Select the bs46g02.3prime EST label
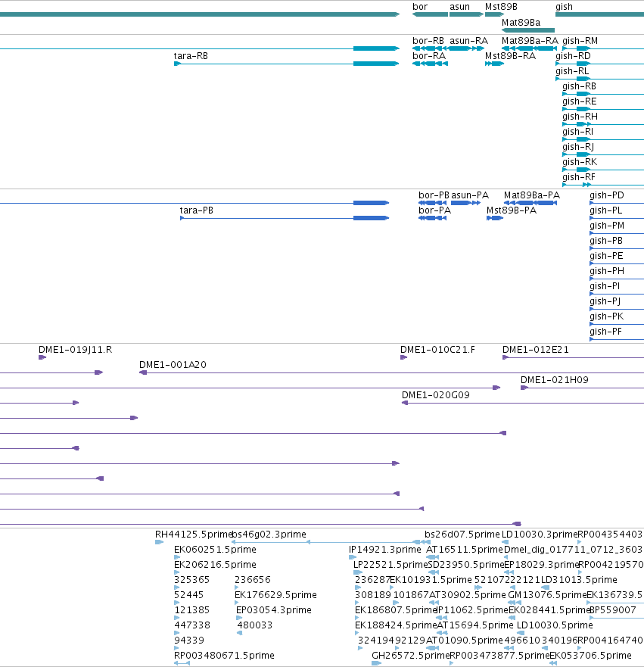This screenshot has height=667, width=644. click(x=269, y=535)
